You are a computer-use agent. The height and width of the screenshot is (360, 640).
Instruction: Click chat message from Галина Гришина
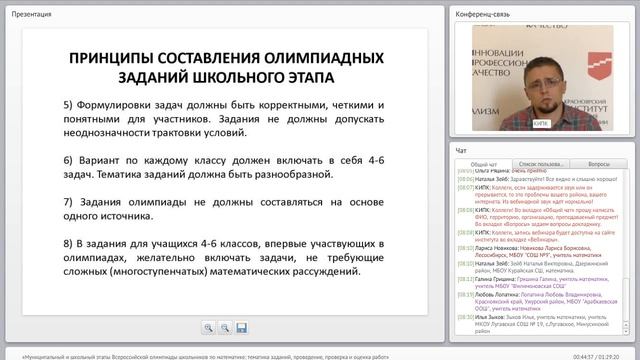pos(533,282)
